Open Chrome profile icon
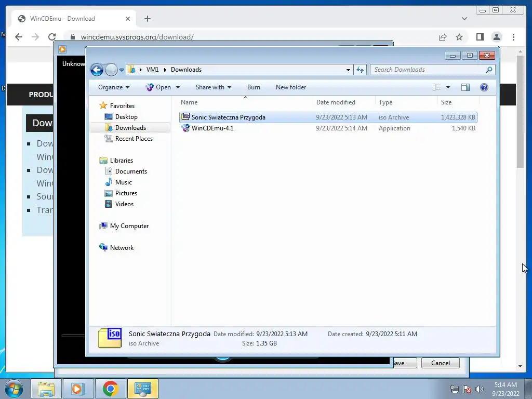Image resolution: width=532 pixels, height=399 pixels. pos(497,37)
